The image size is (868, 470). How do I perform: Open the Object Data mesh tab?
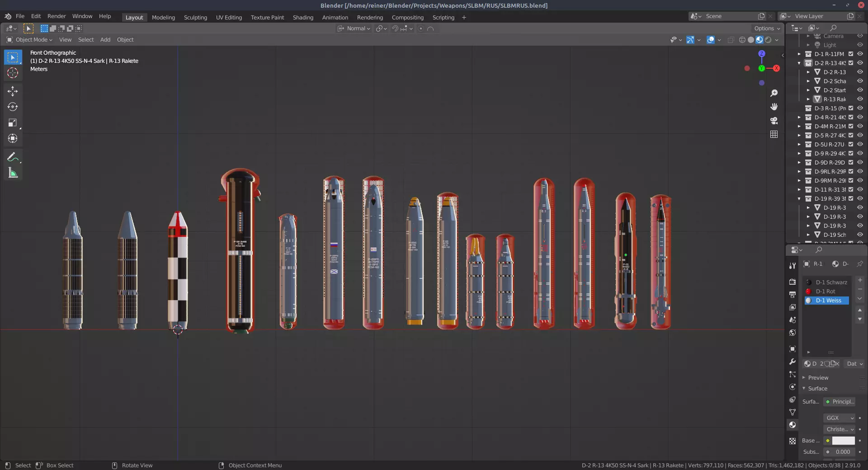point(793,412)
